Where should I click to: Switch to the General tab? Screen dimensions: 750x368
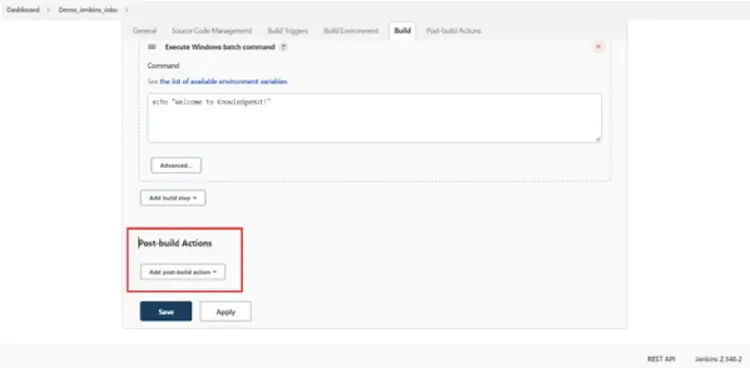144,31
